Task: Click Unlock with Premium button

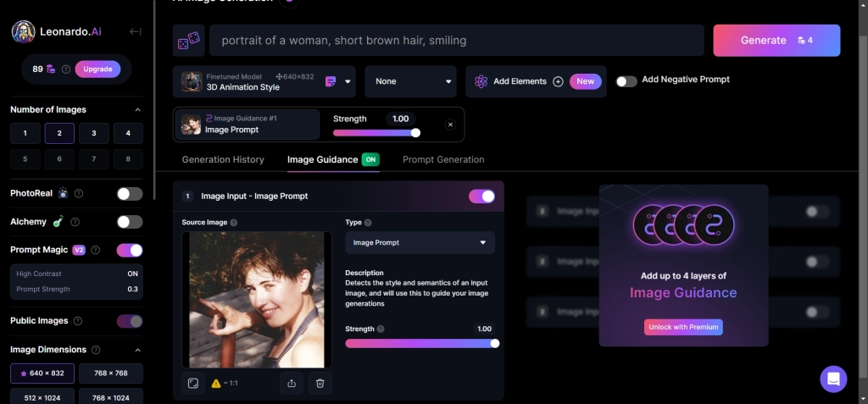Action: coord(683,327)
